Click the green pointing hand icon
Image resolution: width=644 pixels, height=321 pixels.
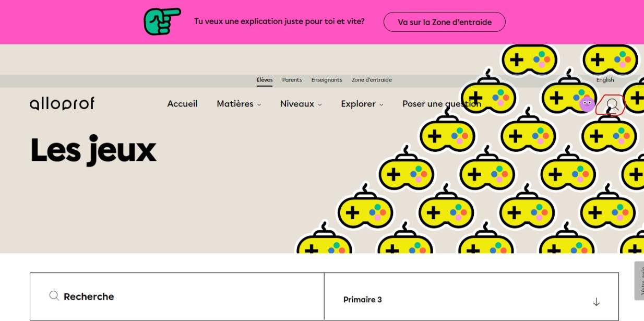tap(161, 22)
